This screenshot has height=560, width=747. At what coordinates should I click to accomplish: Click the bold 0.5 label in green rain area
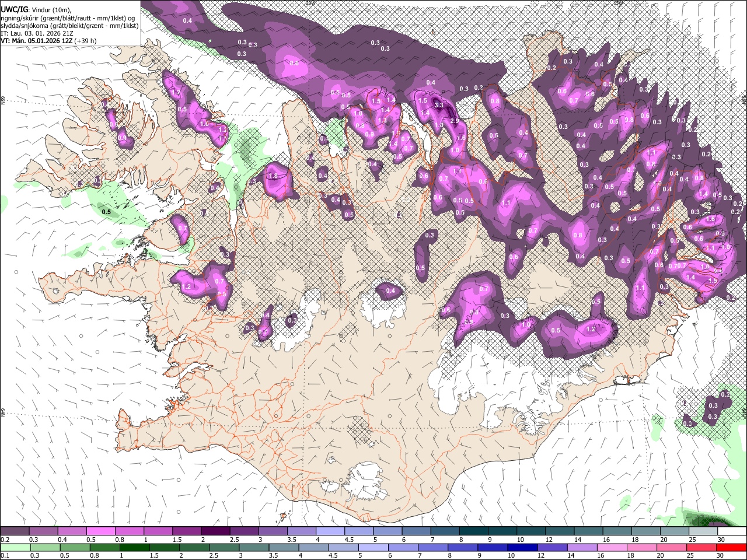[x=106, y=212]
